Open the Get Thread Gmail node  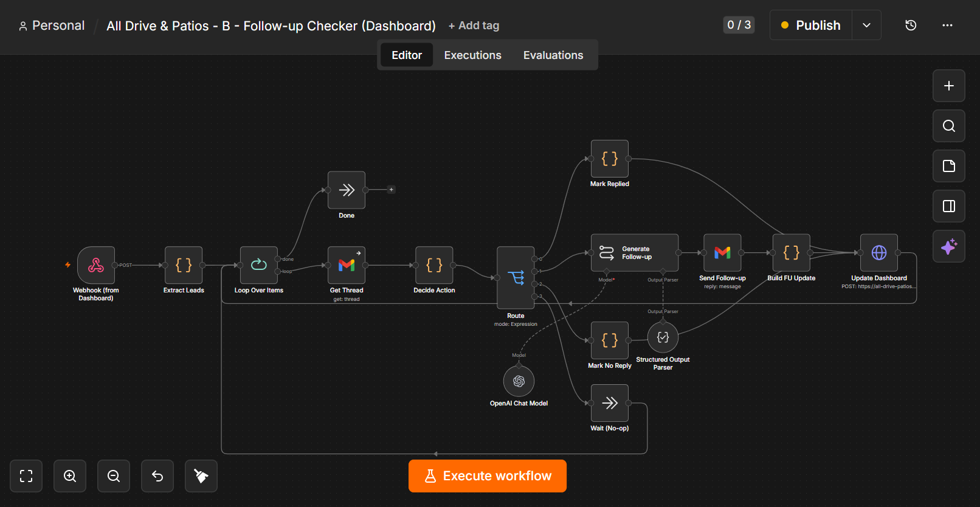(347, 265)
